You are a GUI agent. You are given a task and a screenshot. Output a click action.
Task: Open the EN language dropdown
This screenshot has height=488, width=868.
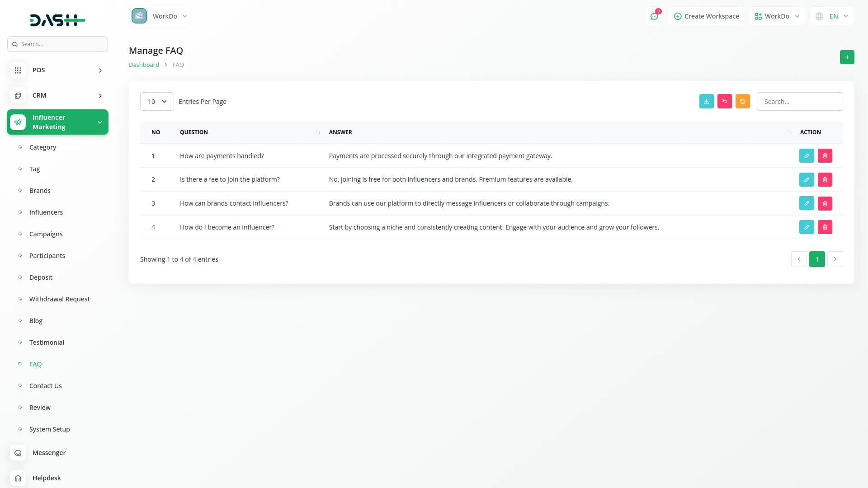[x=832, y=16]
